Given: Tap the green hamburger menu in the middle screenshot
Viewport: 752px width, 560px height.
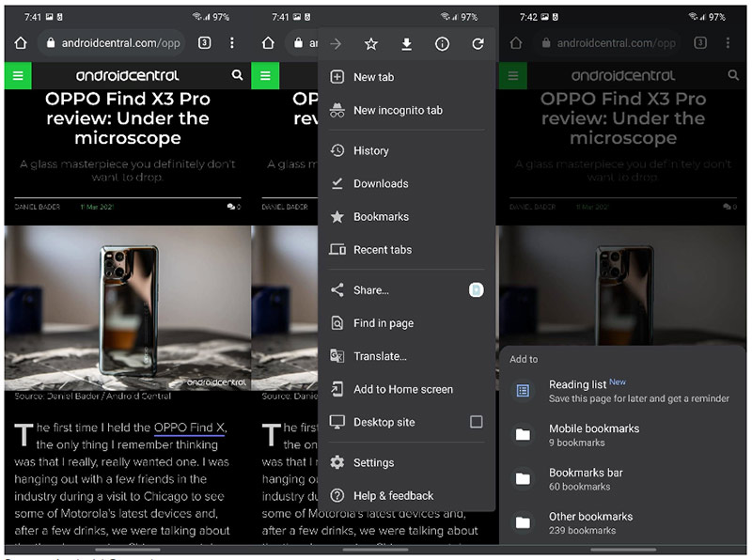Looking at the screenshot, I should (x=265, y=75).
